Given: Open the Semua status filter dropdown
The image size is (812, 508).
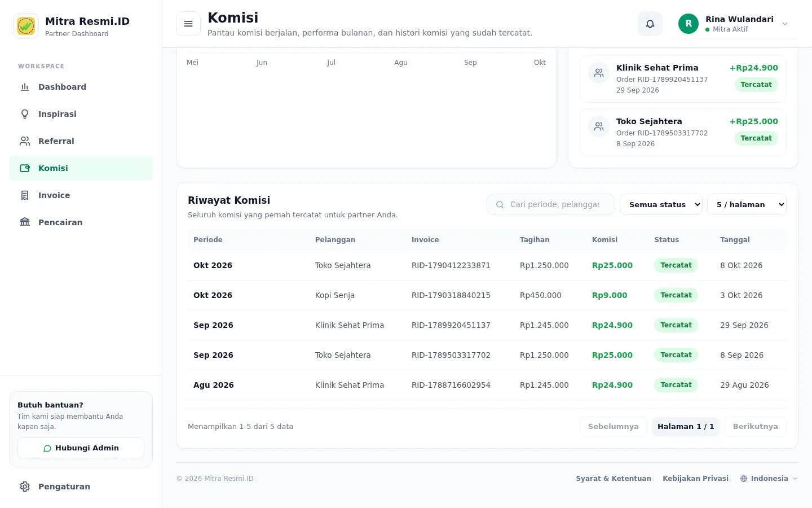Looking at the screenshot, I should click(x=661, y=204).
